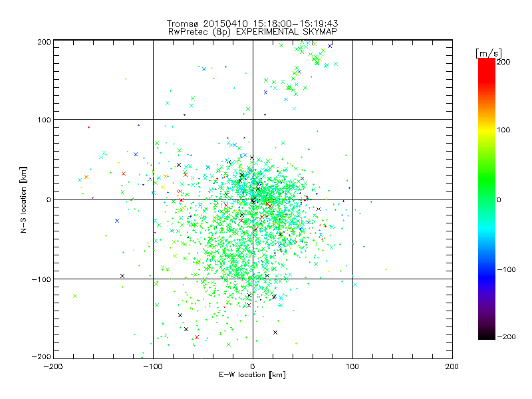The width and height of the screenshot is (532, 399).
Task: Click the x-axis tick label '-100'
Action: click(x=153, y=366)
